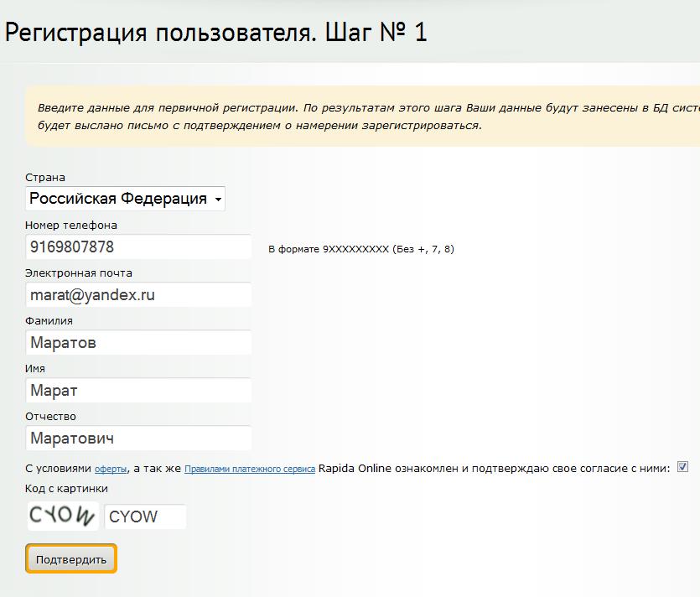Open the Правилами платежного сервиса link

point(250,469)
